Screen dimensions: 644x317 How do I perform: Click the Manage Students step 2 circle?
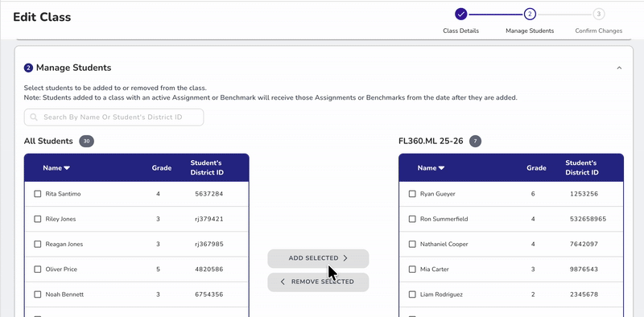pos(530,14)
